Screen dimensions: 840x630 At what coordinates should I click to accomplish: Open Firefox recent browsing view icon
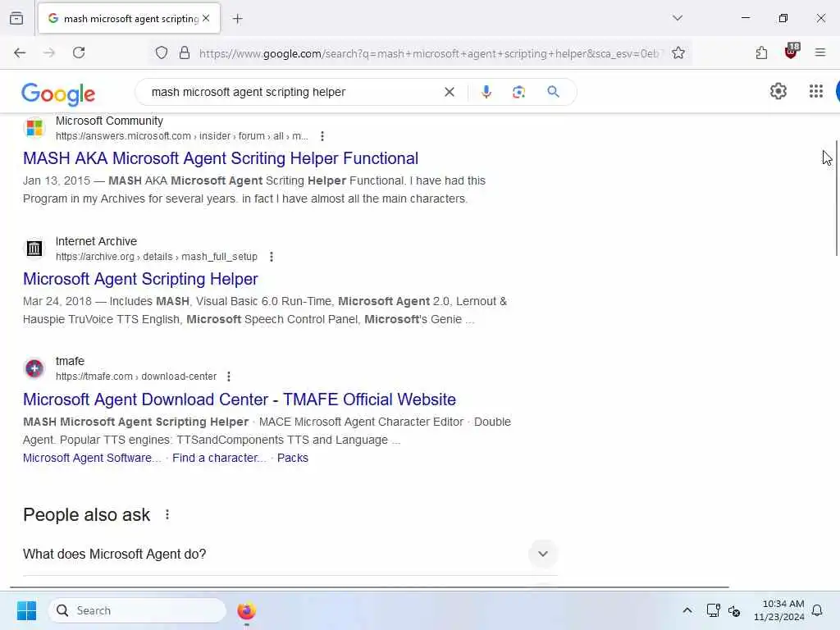pos(16,19)
